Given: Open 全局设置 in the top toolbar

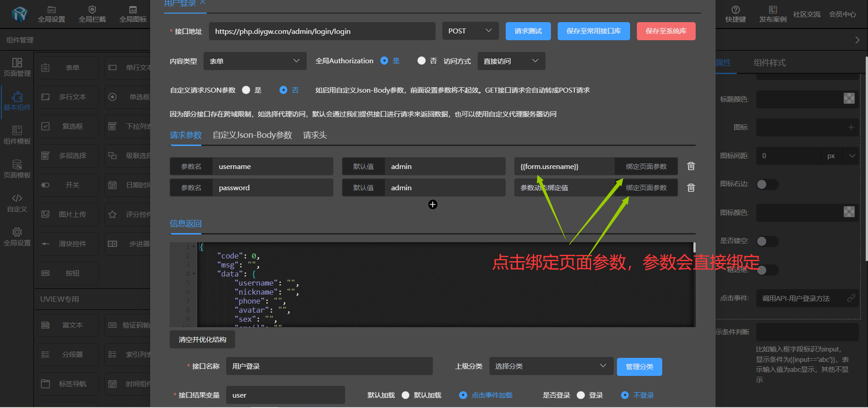Looking at the screenshot, I should pos(52,14).
